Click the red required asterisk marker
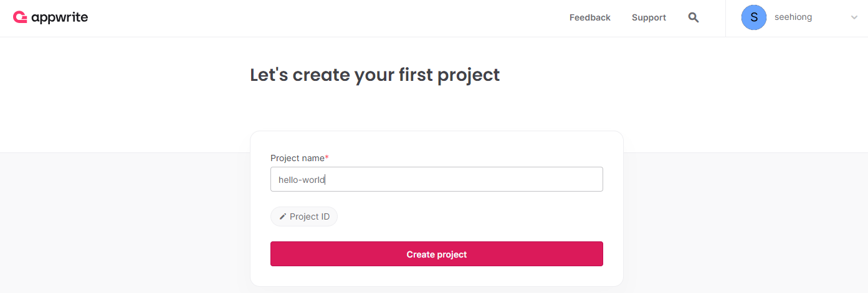868x293 pixels. point(327,158)
